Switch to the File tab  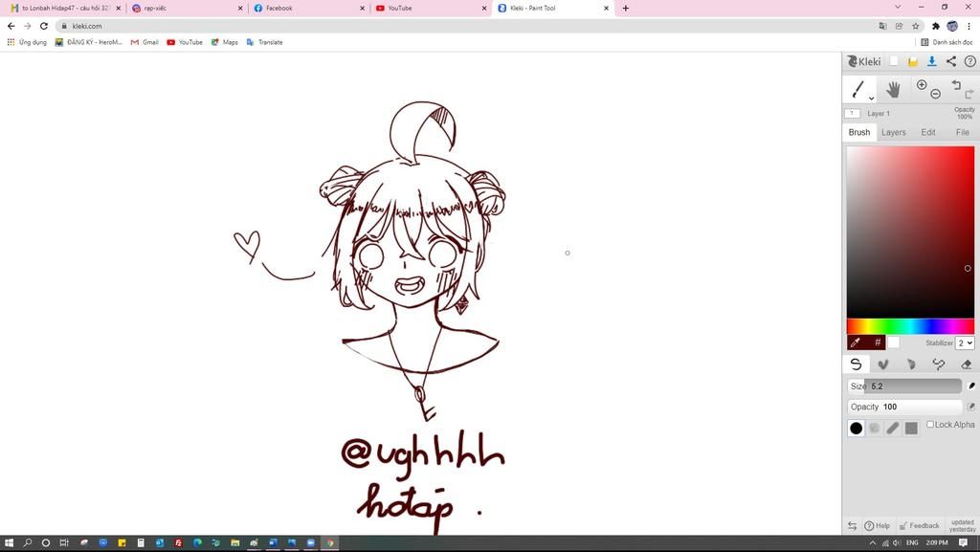pyautogui.click(x=963, y=132)
